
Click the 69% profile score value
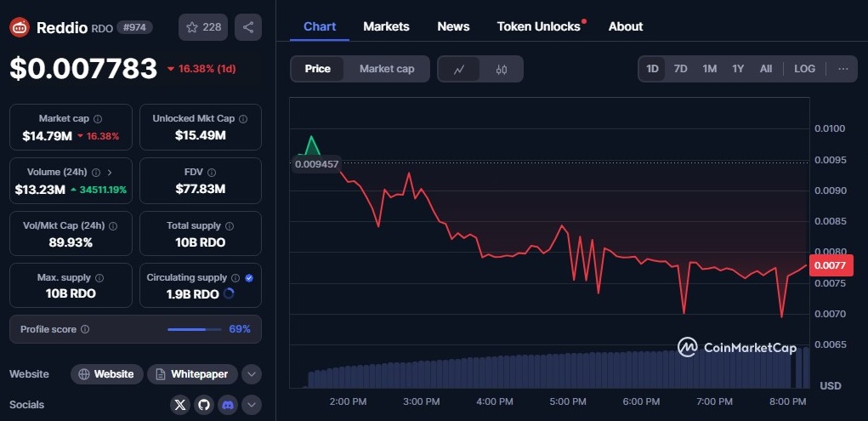click(x=240, y=329)
